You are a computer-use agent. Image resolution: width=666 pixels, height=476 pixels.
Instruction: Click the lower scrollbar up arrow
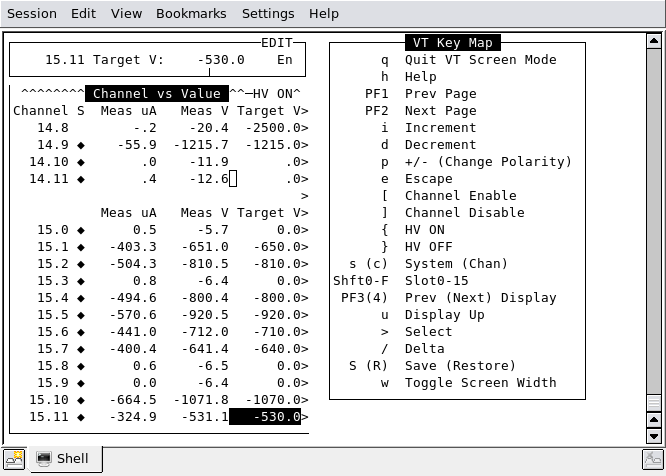654,420
